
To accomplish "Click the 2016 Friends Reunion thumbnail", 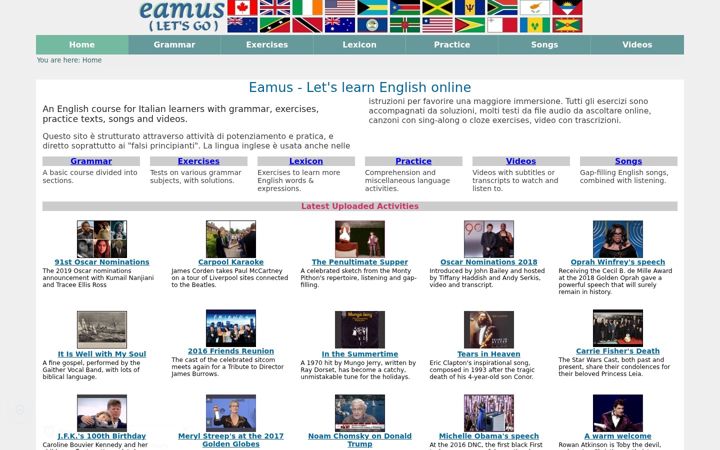I will click(231, 328).
